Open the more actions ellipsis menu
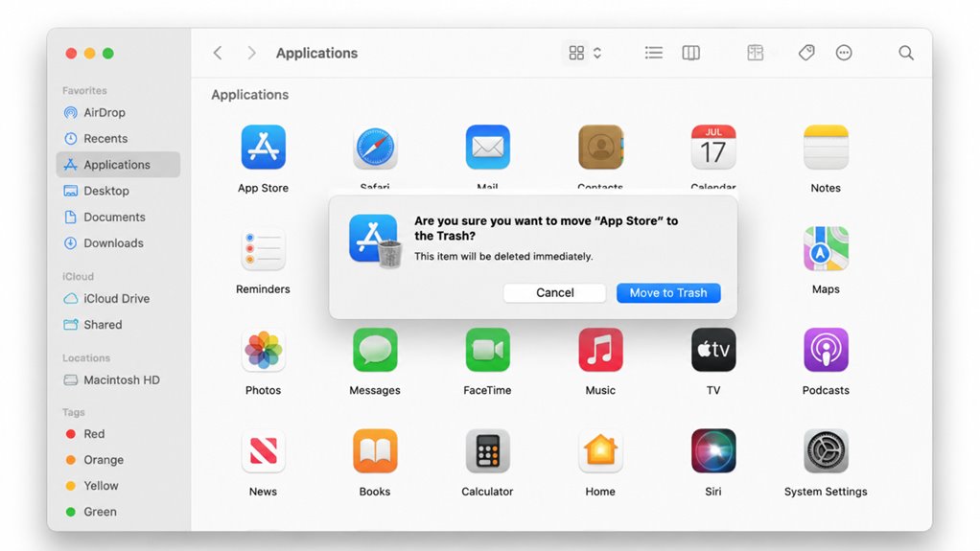 click(844, 53)
